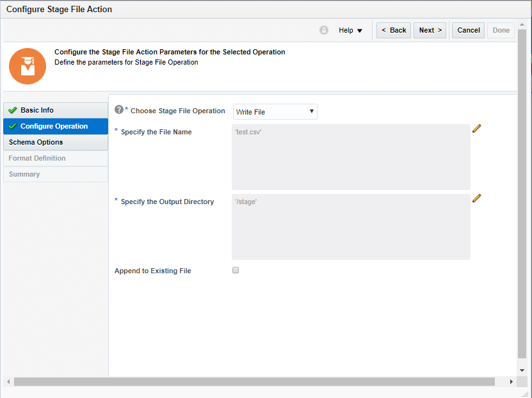This screenshot has width=532, height=398.
Task: Click the Done button
Action: pyautogui.click(x=501, y=30)
